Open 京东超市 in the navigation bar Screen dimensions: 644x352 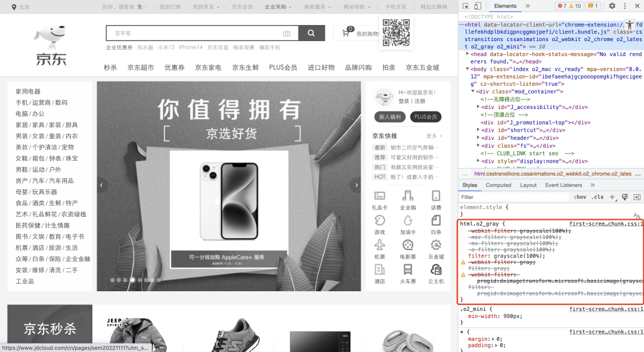141,68
